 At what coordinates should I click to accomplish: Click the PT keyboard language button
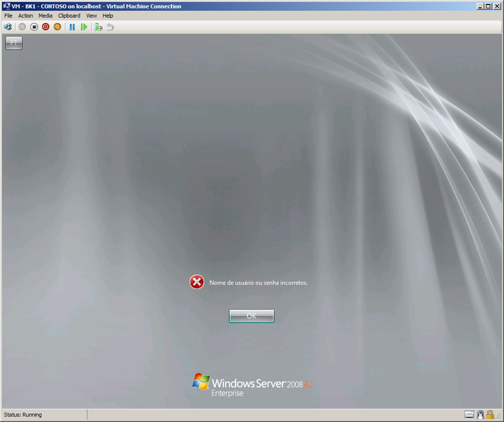click(14, 43)
